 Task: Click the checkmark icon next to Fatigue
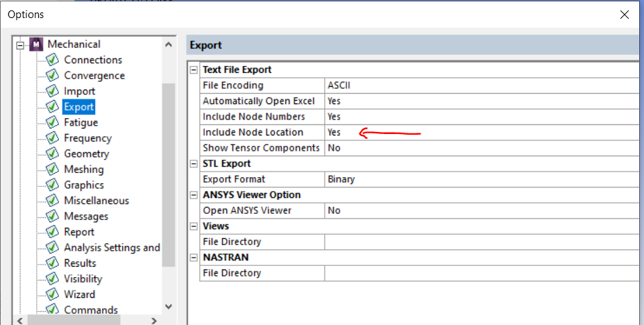pos(53,122)
